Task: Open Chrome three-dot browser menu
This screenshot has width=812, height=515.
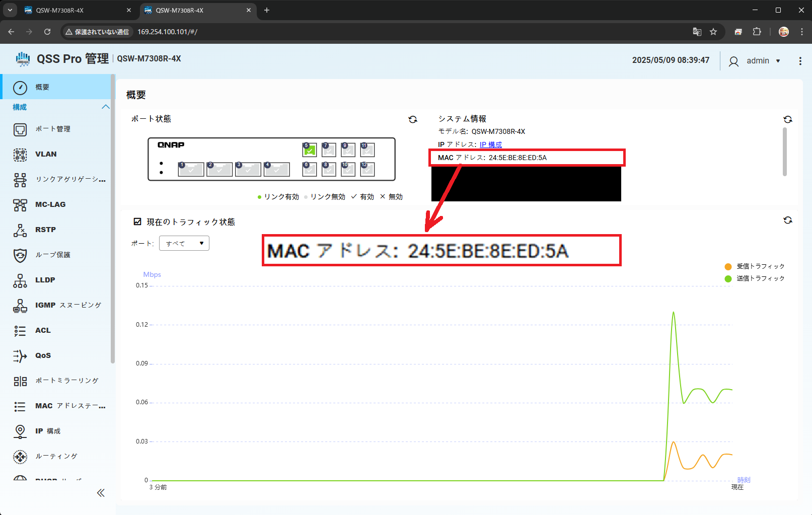Action: 801,32
